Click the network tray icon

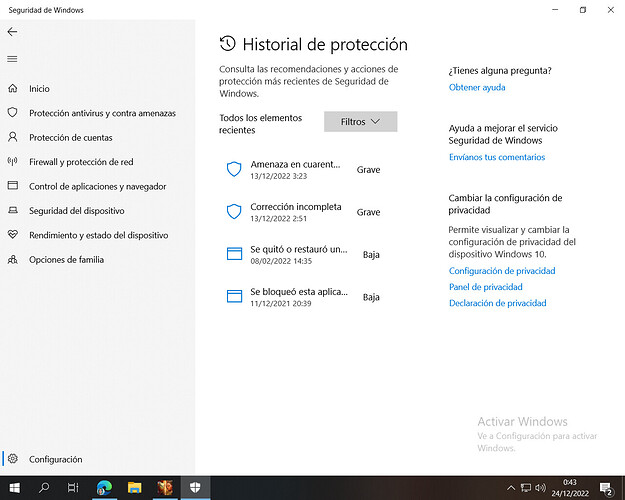526,488
